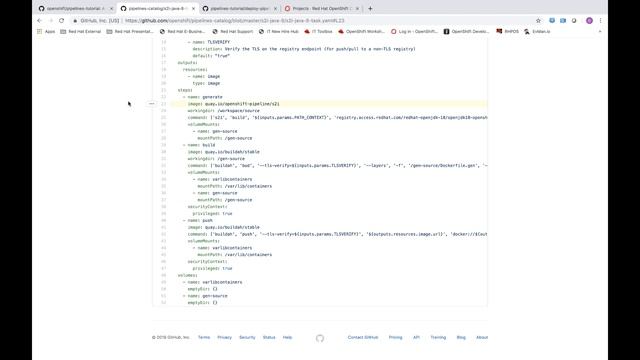
Task: Close the pipelines-tutorial deploy tab
Action: click(x=275, y=9)
